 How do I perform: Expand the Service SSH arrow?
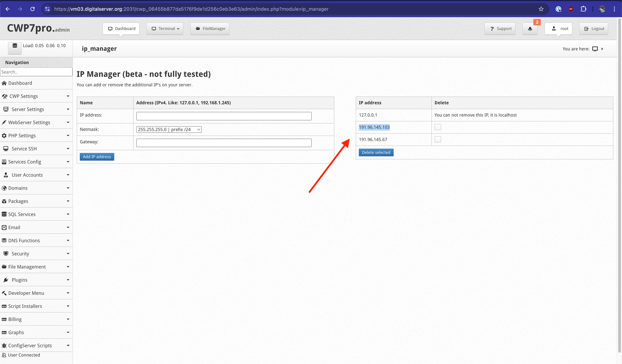tap(68, 149)
